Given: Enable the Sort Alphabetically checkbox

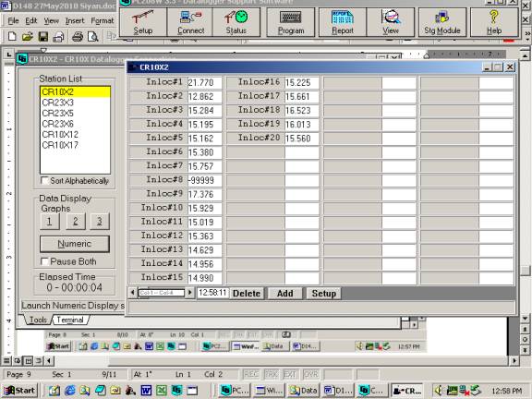Looking at the screenshot, I should [44, 180].
